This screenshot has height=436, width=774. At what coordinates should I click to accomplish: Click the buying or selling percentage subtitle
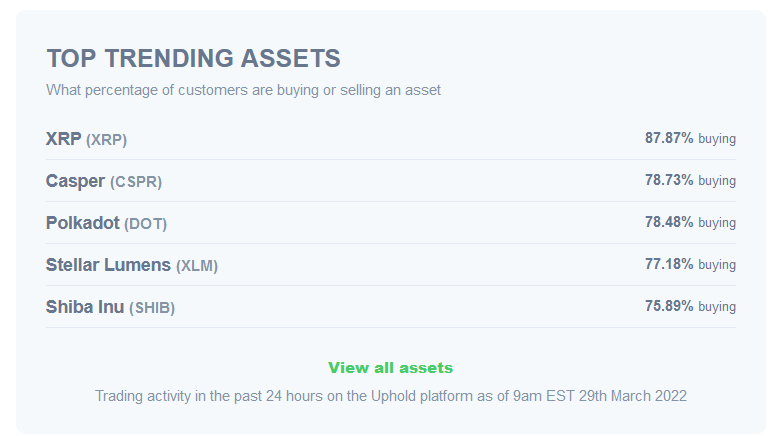coord(243,90)
